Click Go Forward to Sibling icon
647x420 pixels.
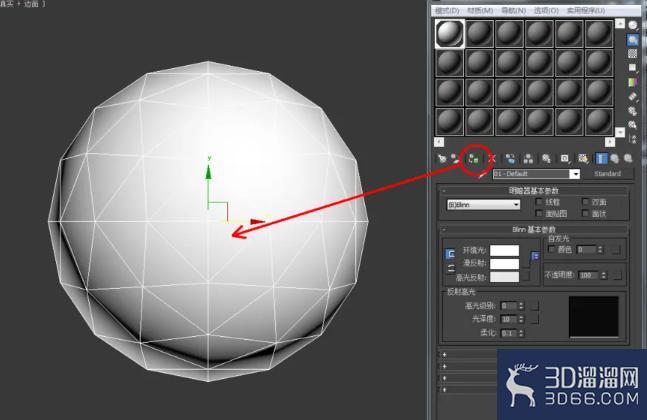[628, 158]
